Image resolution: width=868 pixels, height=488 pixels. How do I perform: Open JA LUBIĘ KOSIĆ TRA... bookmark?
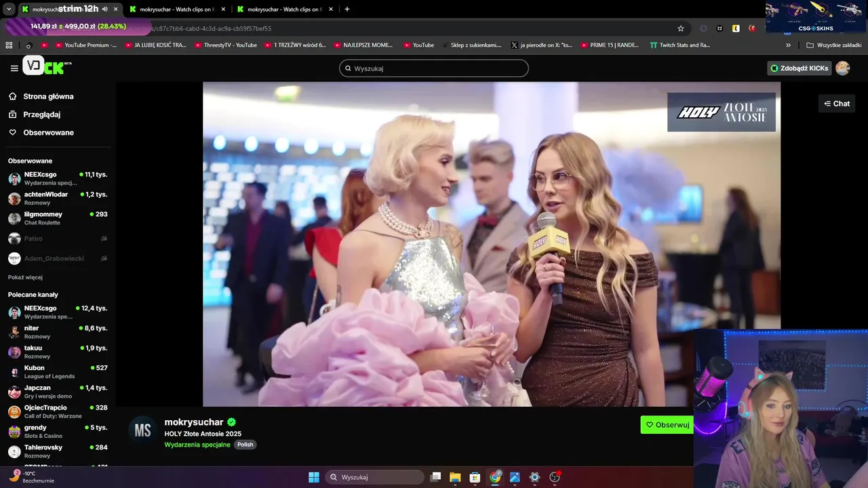[x=154, y=45]
